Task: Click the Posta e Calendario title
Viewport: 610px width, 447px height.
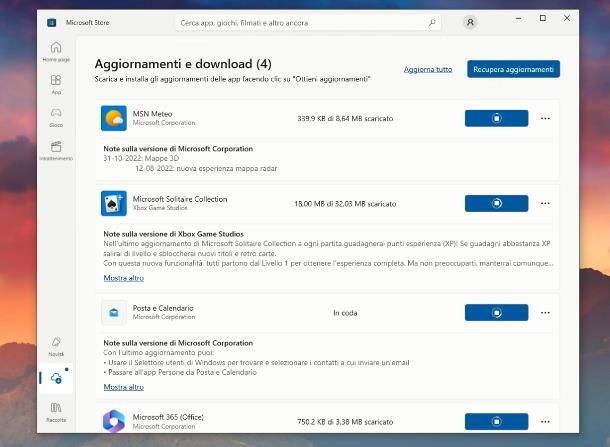Action: [x=163, y=308]
